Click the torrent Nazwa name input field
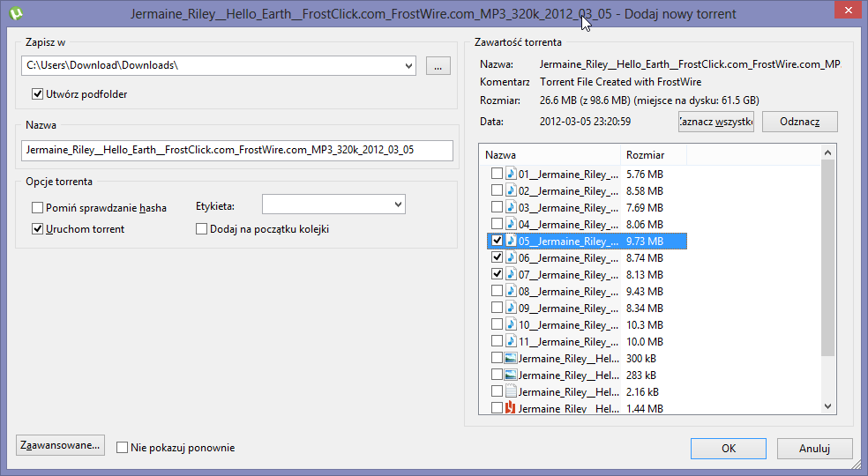This screenshot has height=476, width=868. pyautogui.click(x=237, y=150)
